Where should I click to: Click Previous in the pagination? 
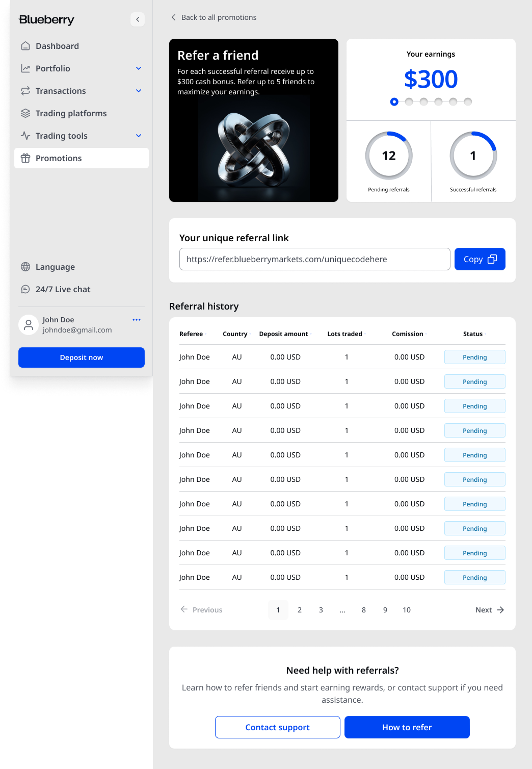tap(201, 610)
